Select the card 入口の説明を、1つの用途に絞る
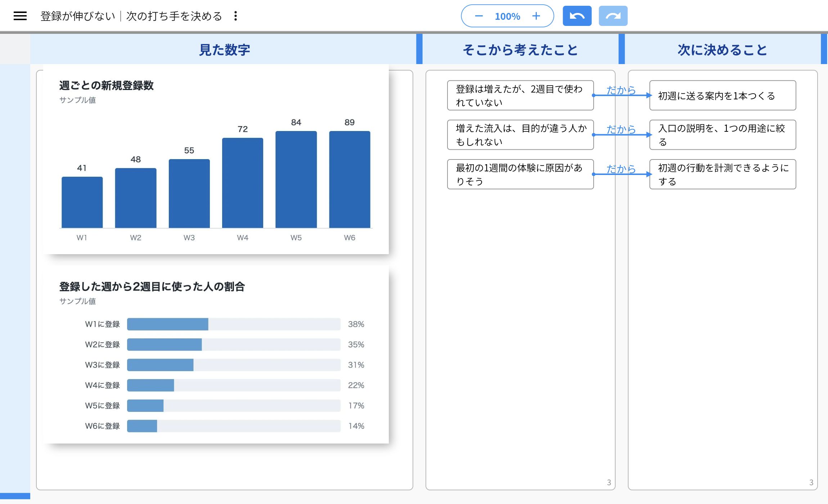This screenshot has width=828, height=504. (723, 135)
